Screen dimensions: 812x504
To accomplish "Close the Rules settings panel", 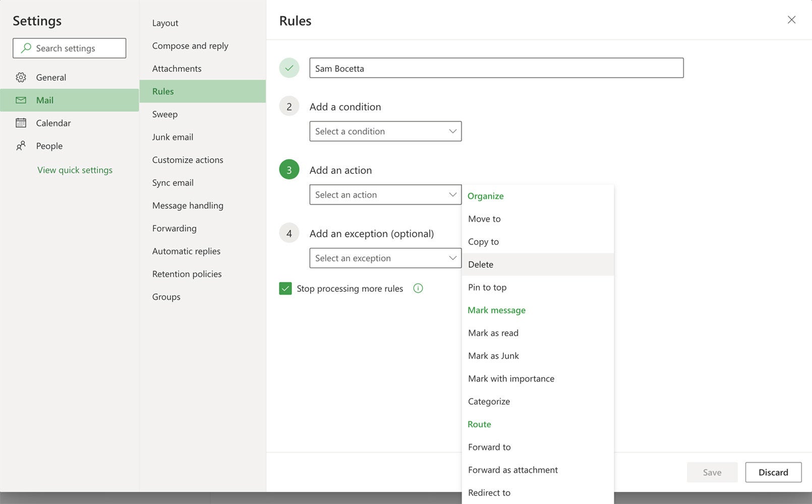I will pos(791,20).
